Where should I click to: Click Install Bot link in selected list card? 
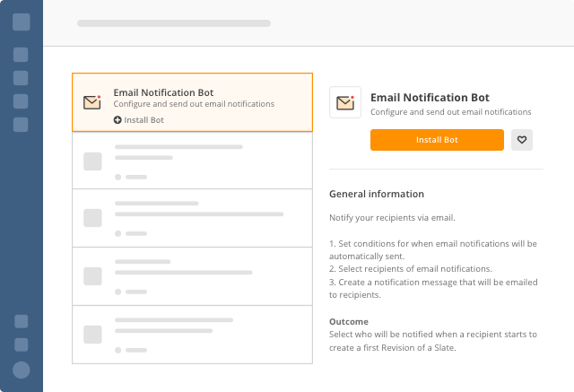139,120
